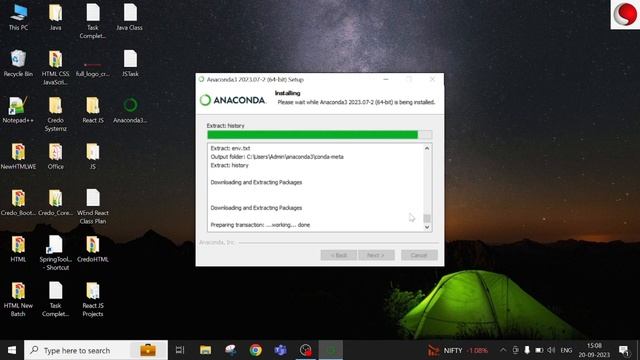Open the Recycle Bin icon
The width and height of the screenshot is (640, 360).
[x=18, y=63]
